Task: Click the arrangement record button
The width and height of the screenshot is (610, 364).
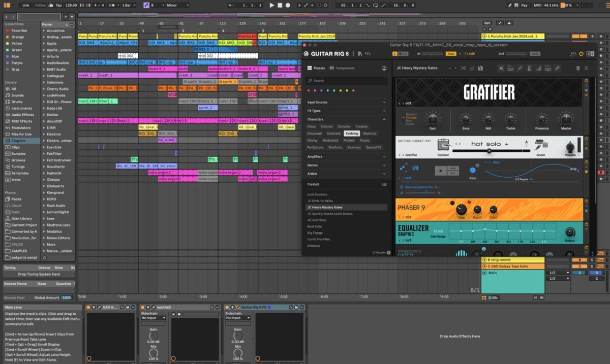Action: [x=288, y=5]
